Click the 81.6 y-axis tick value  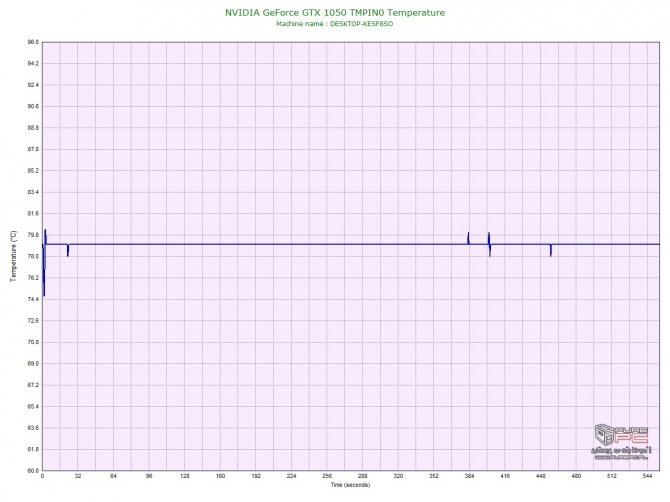coord(33,214)
